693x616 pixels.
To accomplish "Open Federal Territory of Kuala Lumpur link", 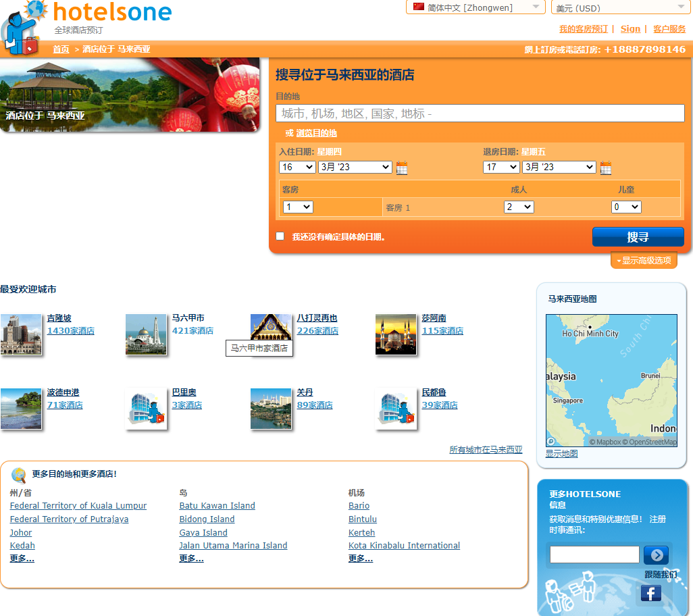I will click(x=78, y=505).
